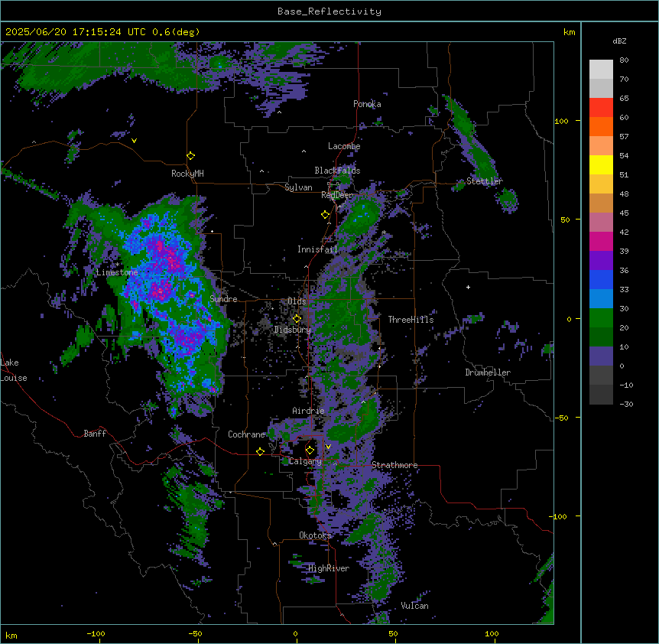Click white plus marker north of Drumheller
Viewport: 659px width, 644px height.
tap(468, 287)
